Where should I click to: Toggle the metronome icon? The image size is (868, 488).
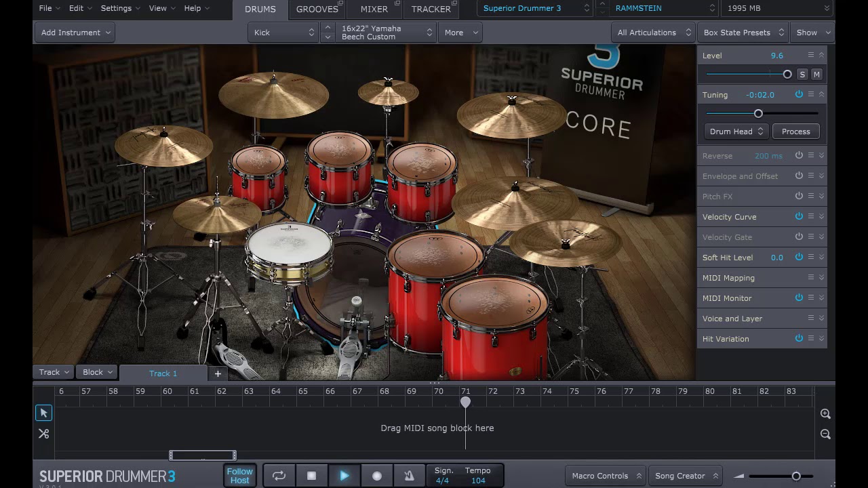tap(409, 476)
